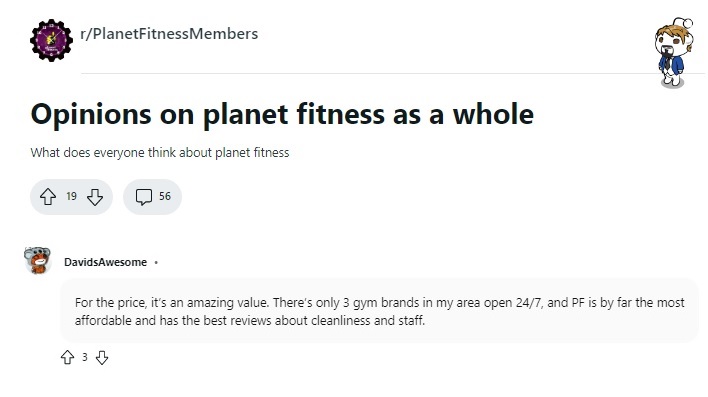Downvote DavidsAwesome's comment

pos(102,358)
